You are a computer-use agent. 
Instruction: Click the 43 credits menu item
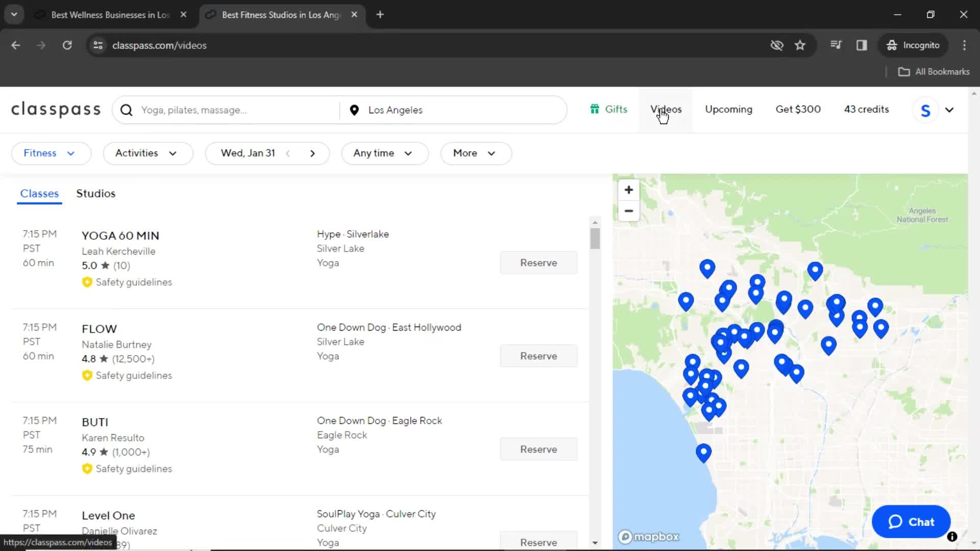[866, 110]
